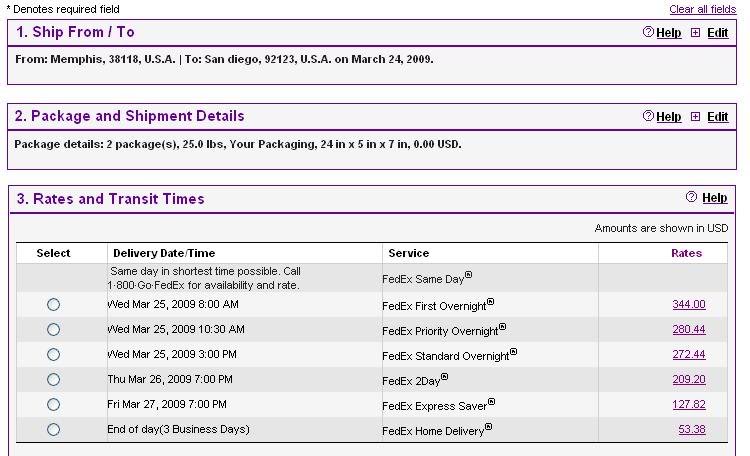750x456 pixels.
Task: Click the 344.00 First Overnight rate
Action: coord(689,304)
